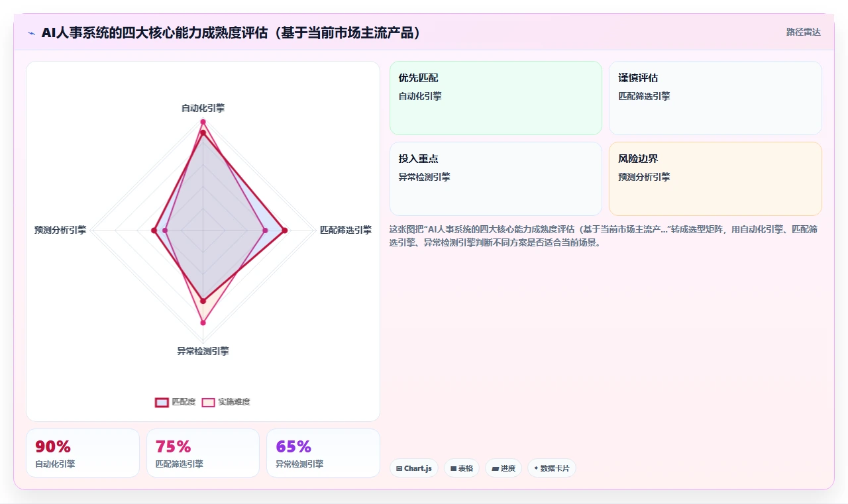848x504 pixels.
Task: Click the crimson 匹配度 point on 预测分析引擎 axis
Action: tap(154, 230)
